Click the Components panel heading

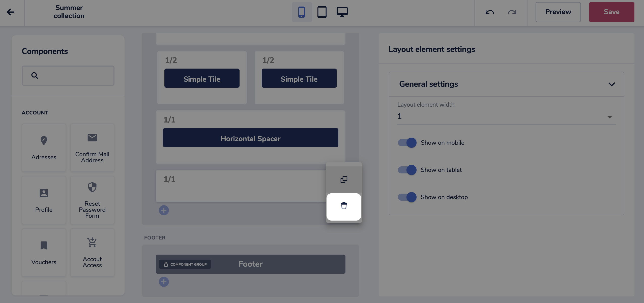point(45,51)
